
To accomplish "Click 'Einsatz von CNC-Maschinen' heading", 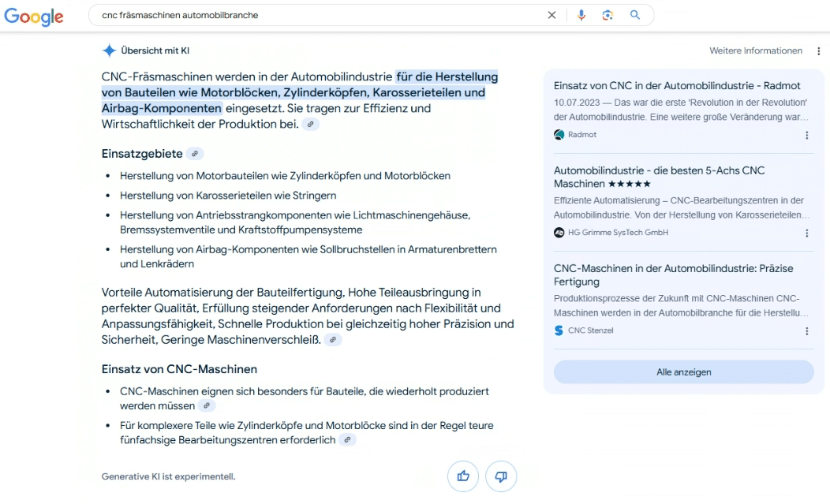I will (179, 370).
